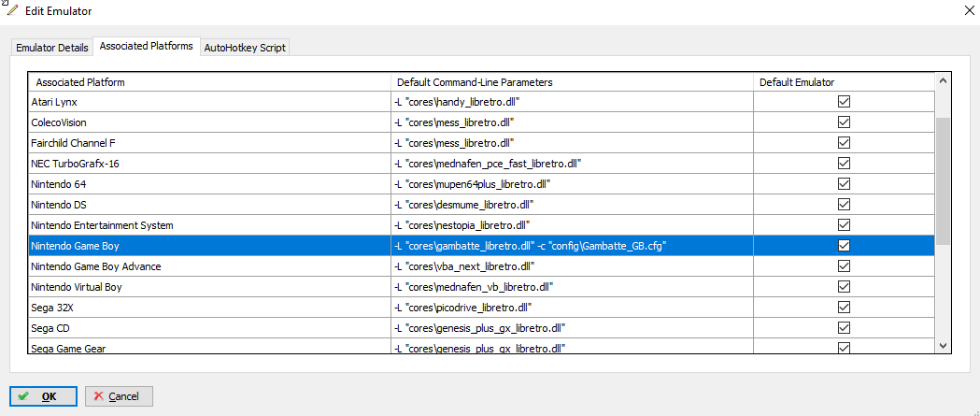Click nestopia_libretro.dll parameters cell
Screen dimensions: 980x416
pos(572,225)
